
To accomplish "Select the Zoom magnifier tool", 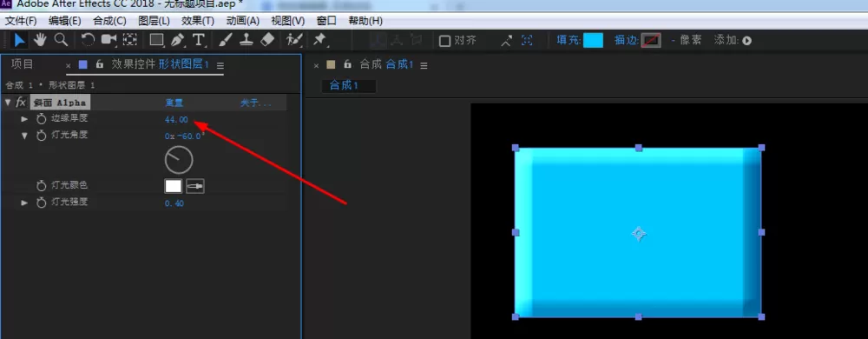I will [x=61, y=40].
